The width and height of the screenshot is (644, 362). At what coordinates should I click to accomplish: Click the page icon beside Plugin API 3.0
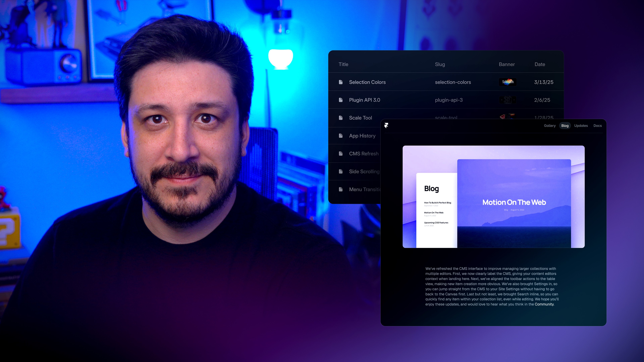coord(340,100)
